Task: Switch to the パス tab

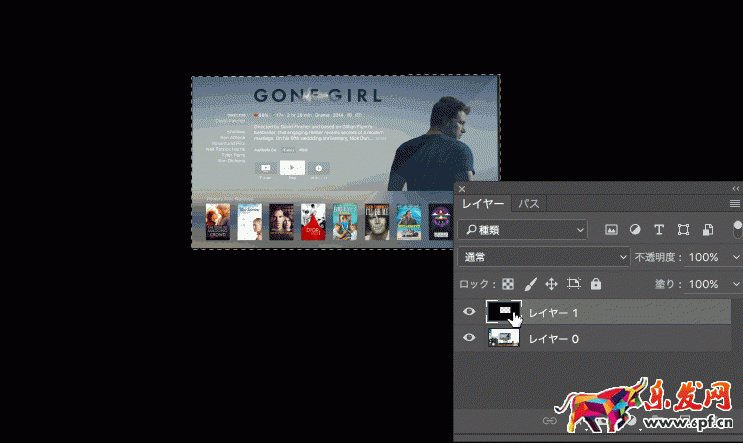Action: [x=529, y=203]
